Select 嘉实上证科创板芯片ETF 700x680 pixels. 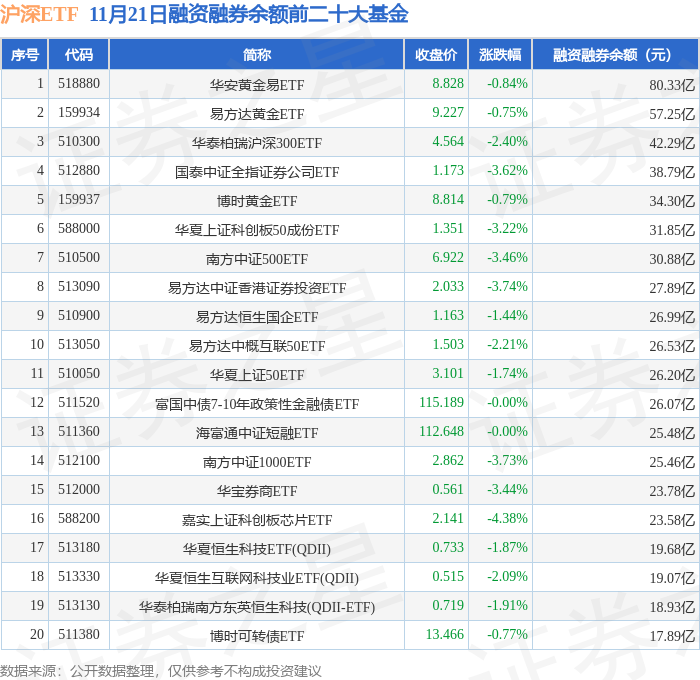[257, 520]
